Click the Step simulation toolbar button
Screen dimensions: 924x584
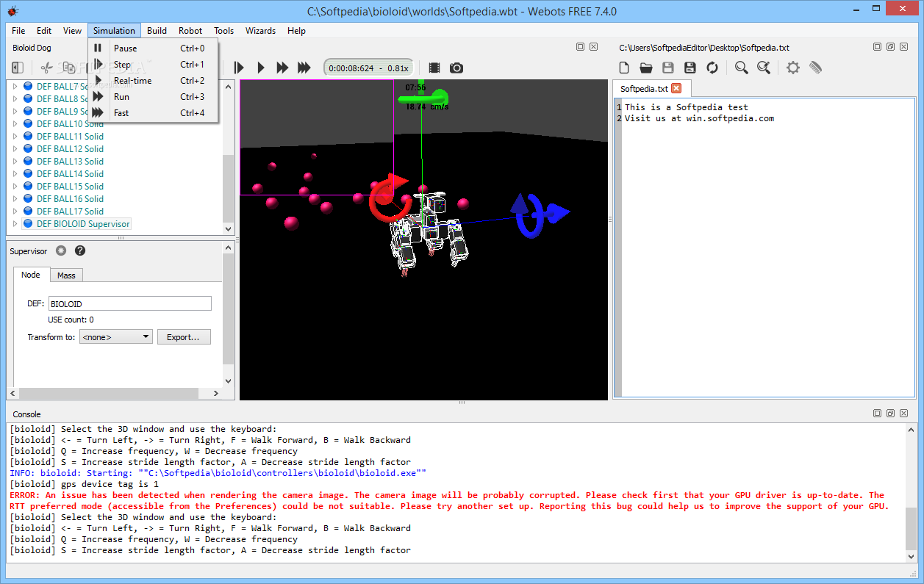[x=239, y=68]
